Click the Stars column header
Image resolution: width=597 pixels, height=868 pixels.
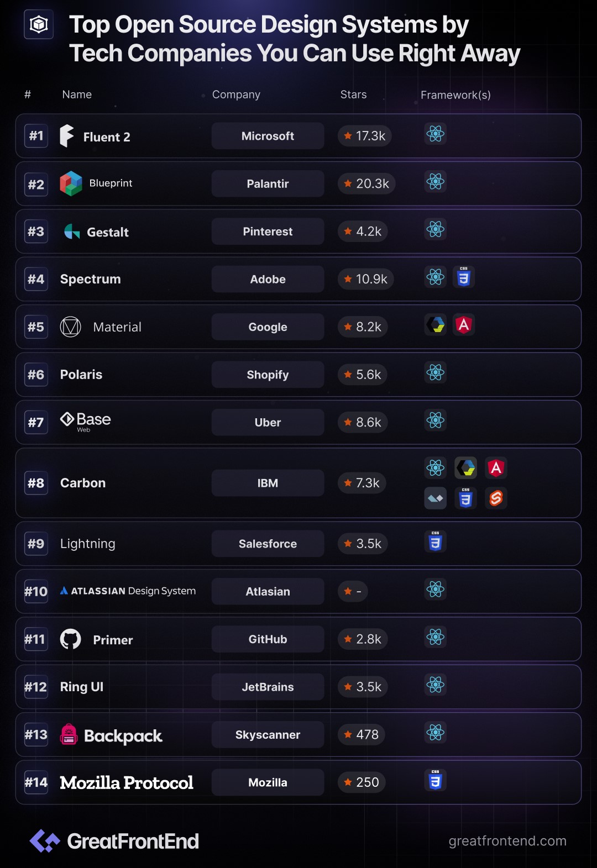coord(353,94)
